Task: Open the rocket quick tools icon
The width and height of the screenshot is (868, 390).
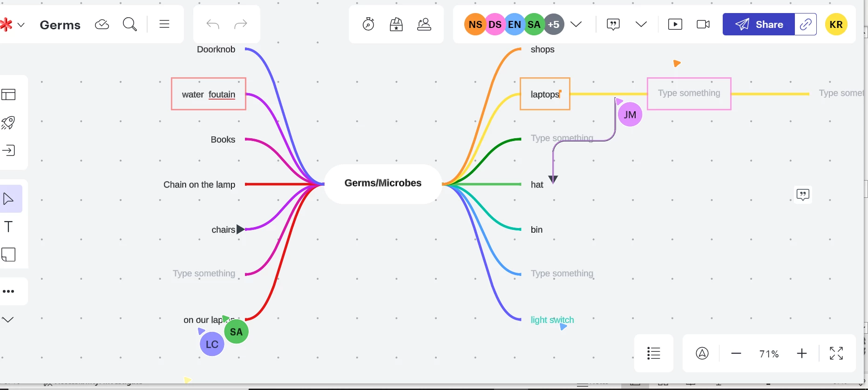Action: click(x=8, y=123)
